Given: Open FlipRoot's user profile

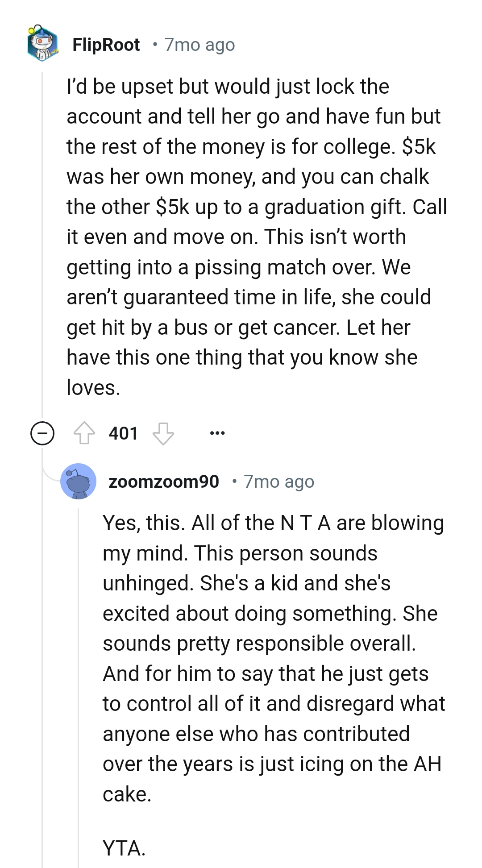Looking at the screenshot, I should click(106, 45).
